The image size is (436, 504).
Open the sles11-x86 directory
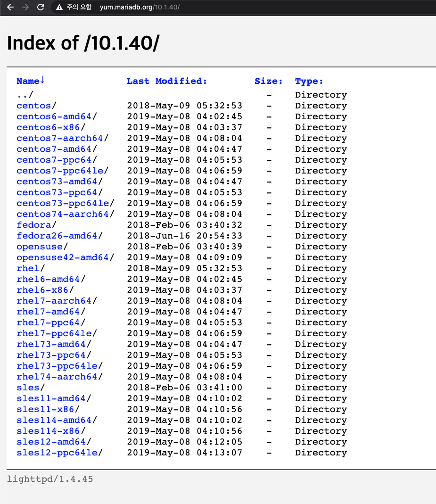pos(45,410)
